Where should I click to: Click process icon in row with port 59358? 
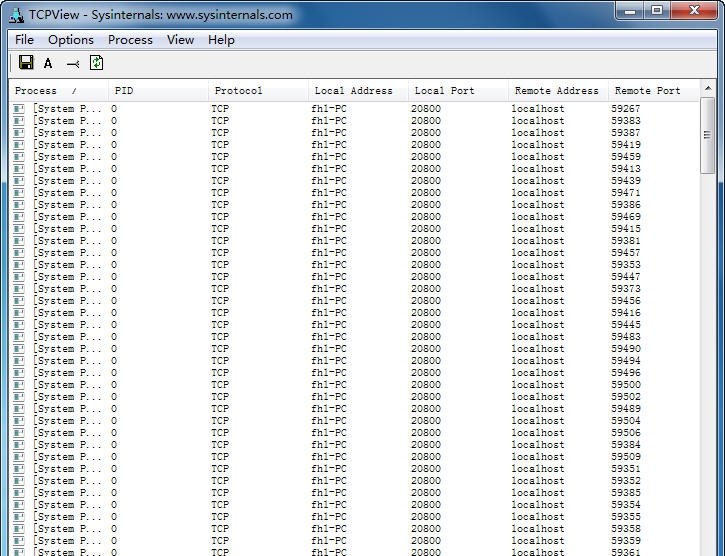[18, 529]
